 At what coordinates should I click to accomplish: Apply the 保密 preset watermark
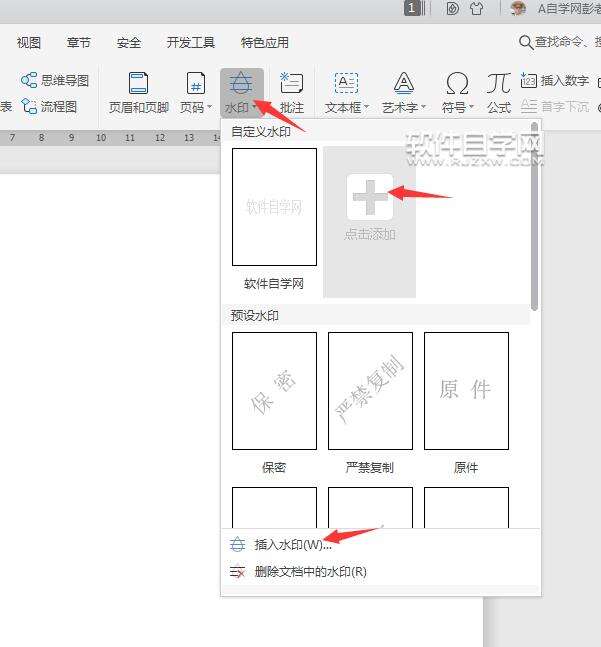tap(274, 391)
